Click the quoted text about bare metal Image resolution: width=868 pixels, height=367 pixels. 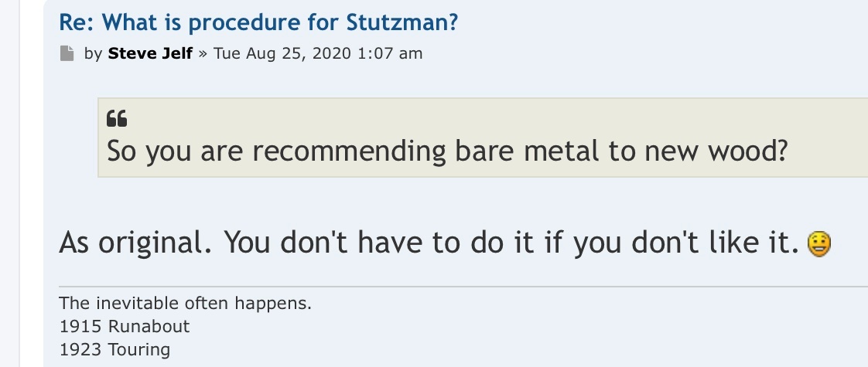[x=446, y=150]
